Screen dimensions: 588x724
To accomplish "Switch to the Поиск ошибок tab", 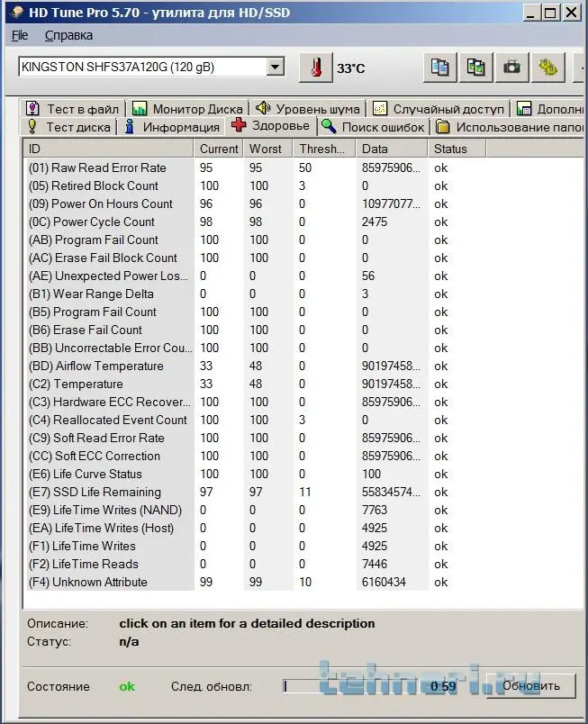I will click(x=373, y=126).
